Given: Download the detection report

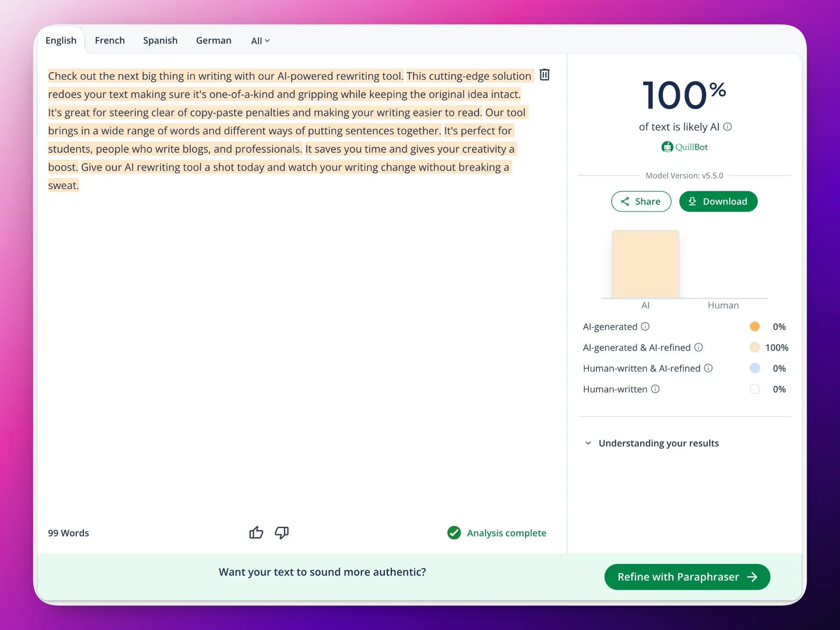Looking at the screenshot, I should (718, 201).
